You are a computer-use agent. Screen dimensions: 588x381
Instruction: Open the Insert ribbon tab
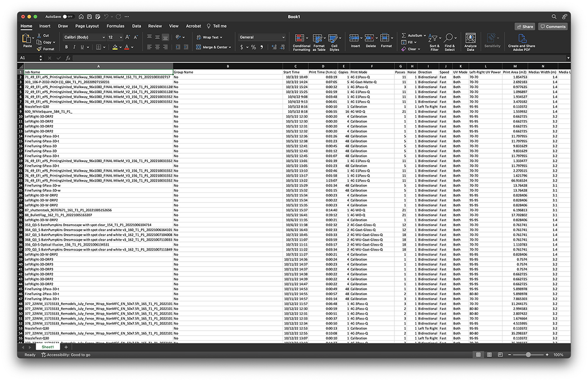coord(45,26)
